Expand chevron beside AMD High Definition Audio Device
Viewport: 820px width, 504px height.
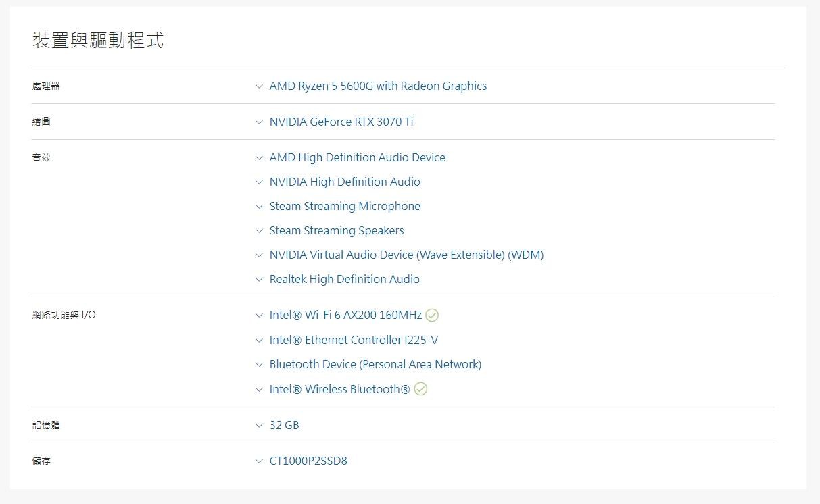coord(259,158)
